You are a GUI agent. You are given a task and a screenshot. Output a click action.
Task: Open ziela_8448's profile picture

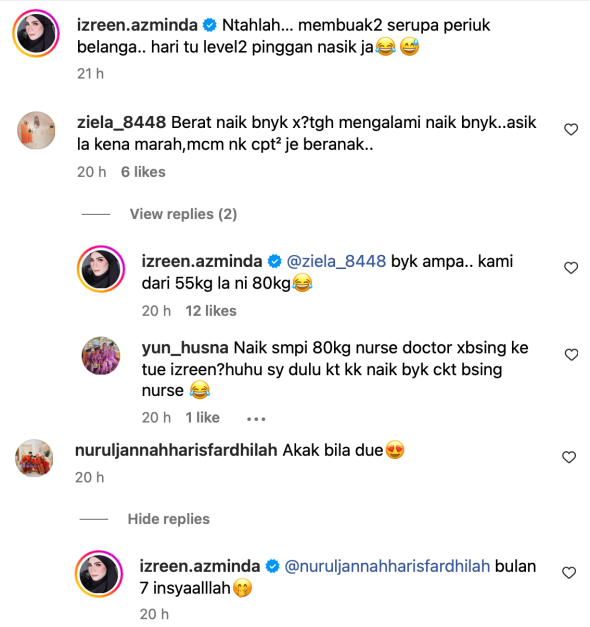pyautogui.click(x=36, y=130)
